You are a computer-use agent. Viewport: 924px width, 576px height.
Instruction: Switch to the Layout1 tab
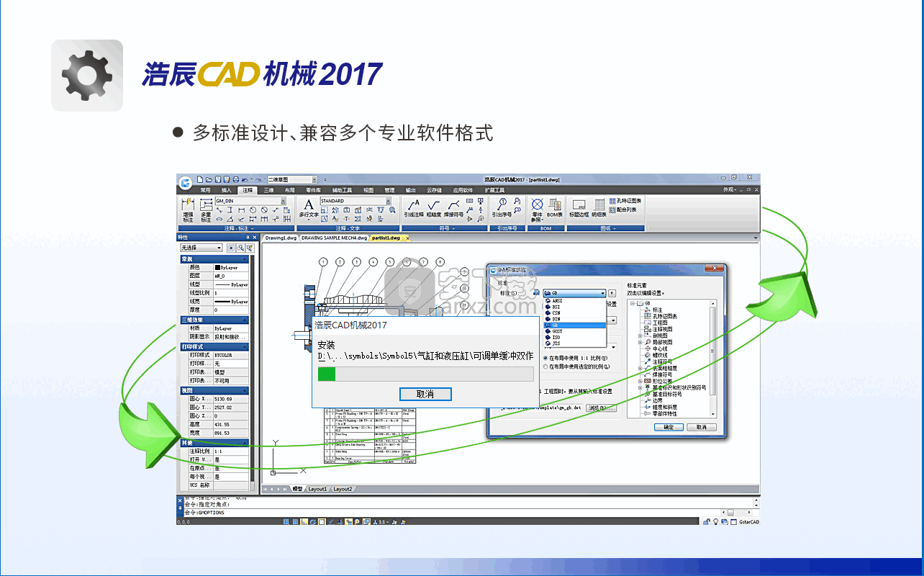tap(317, 489)
